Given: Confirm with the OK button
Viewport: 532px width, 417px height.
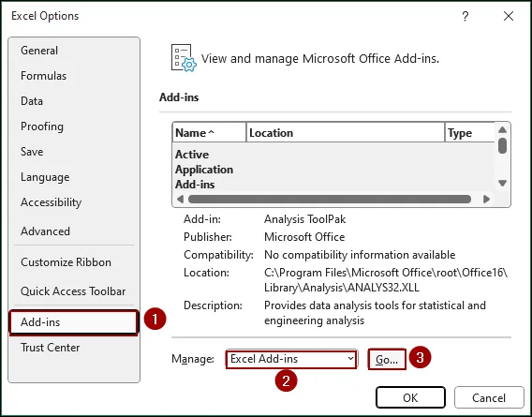Looking at the screenshot, I should click(x=410, y=397).
